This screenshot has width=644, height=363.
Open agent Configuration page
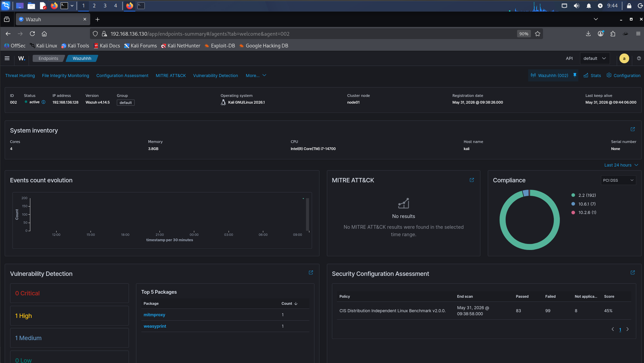(623, 75)
